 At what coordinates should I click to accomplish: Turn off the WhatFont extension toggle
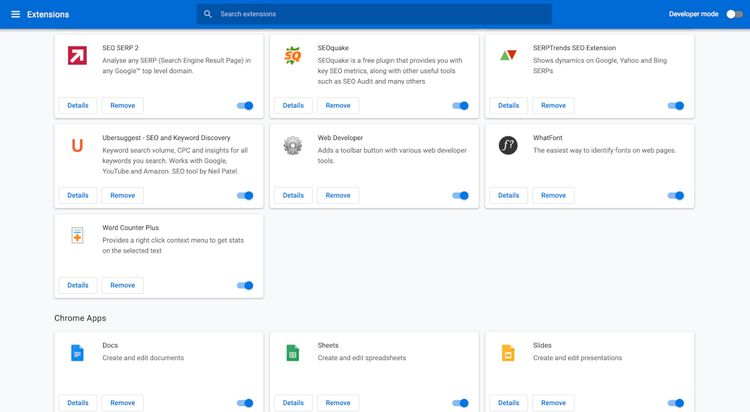point(676,195)
